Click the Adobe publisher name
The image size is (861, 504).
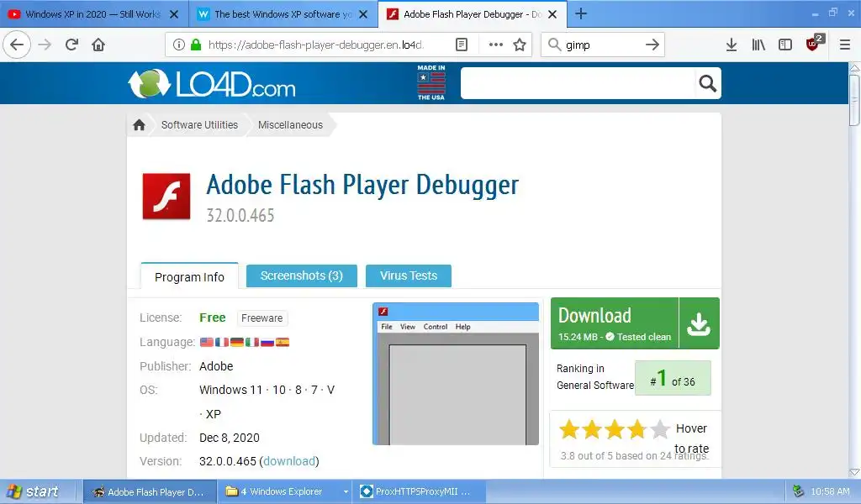point(216,365)
